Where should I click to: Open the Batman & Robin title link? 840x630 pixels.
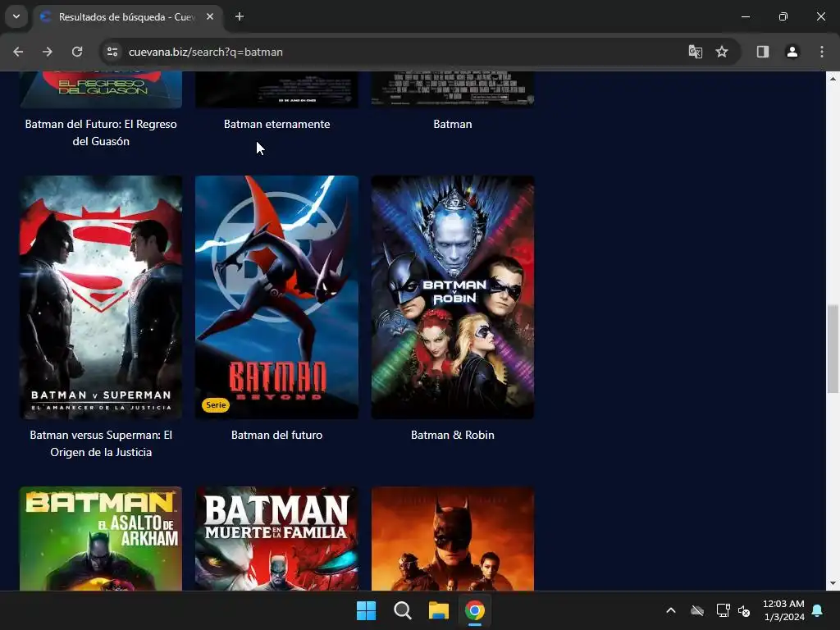click(453, 435)
